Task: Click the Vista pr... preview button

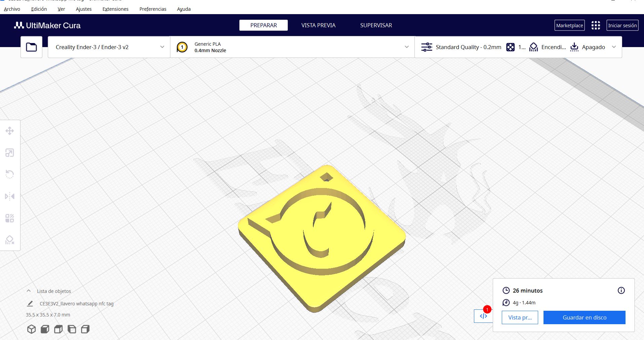Action: 520,317
